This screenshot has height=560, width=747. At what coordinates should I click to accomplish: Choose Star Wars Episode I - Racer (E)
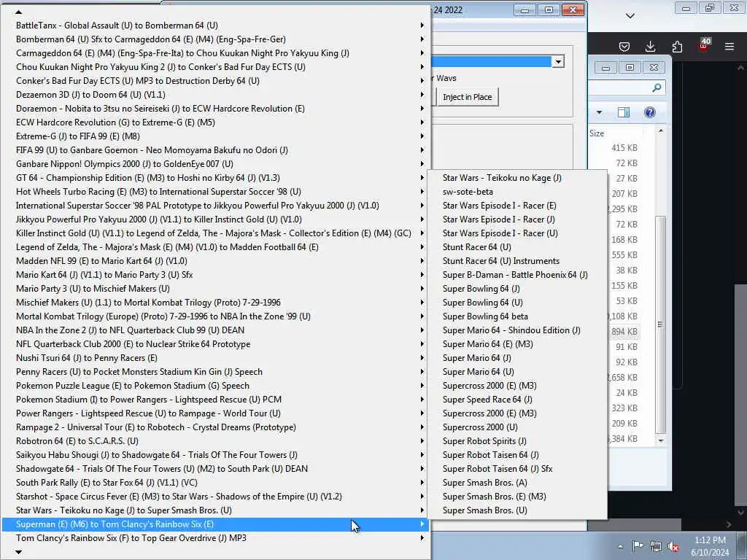point(517,205)
